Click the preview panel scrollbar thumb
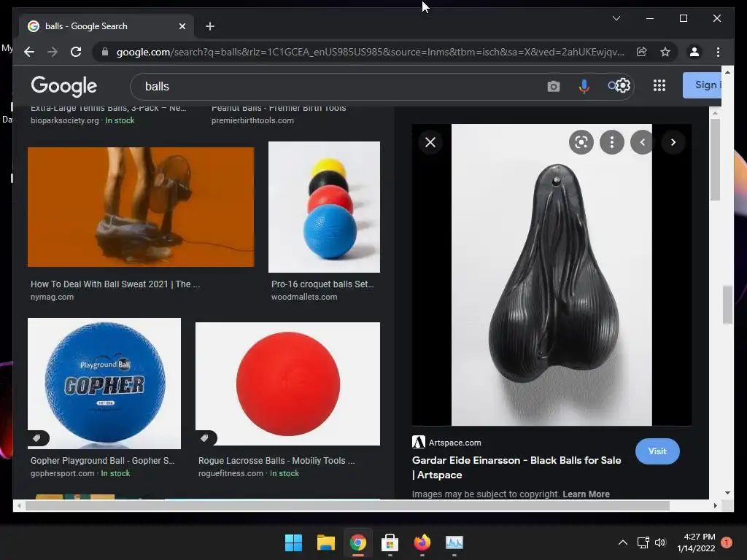The image size is (747, 560). pyautogui.click(x=715, y=160)
